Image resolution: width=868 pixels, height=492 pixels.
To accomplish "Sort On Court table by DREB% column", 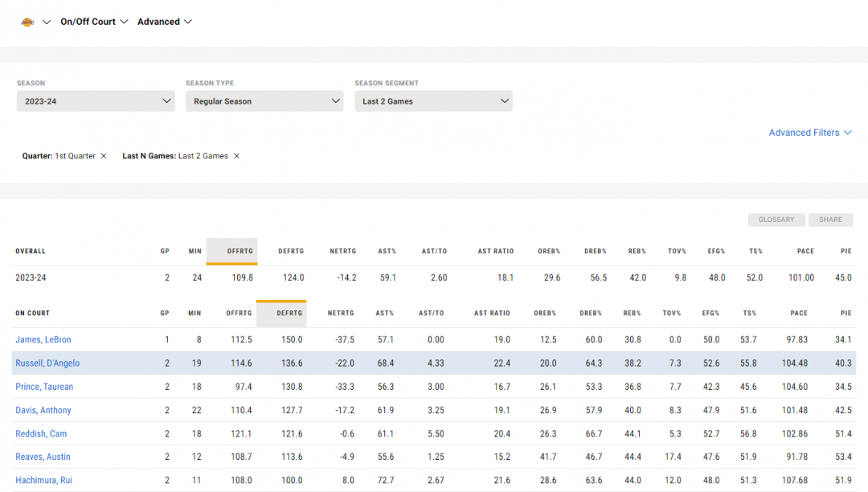I will (x=591, y=314).
